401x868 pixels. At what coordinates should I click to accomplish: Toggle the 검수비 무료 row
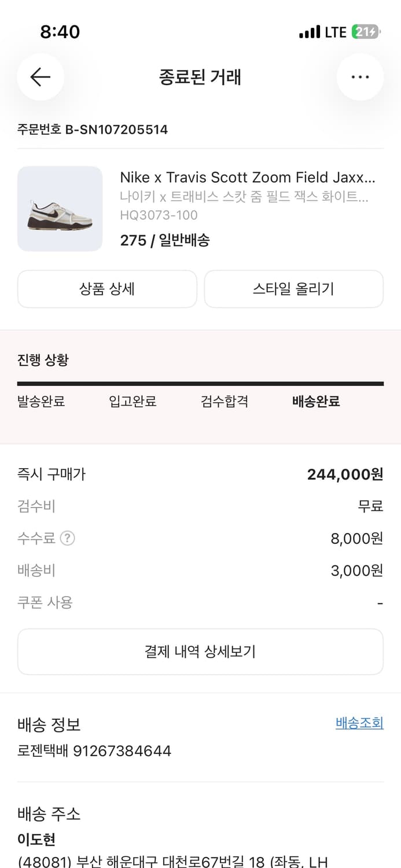coord(200,506)
